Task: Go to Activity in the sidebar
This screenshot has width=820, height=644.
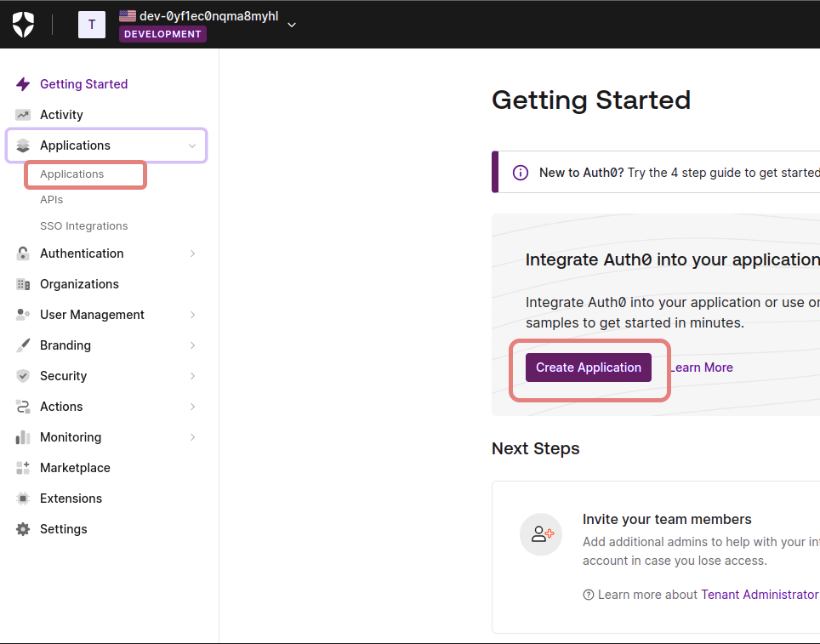Action: coord(61,115)
